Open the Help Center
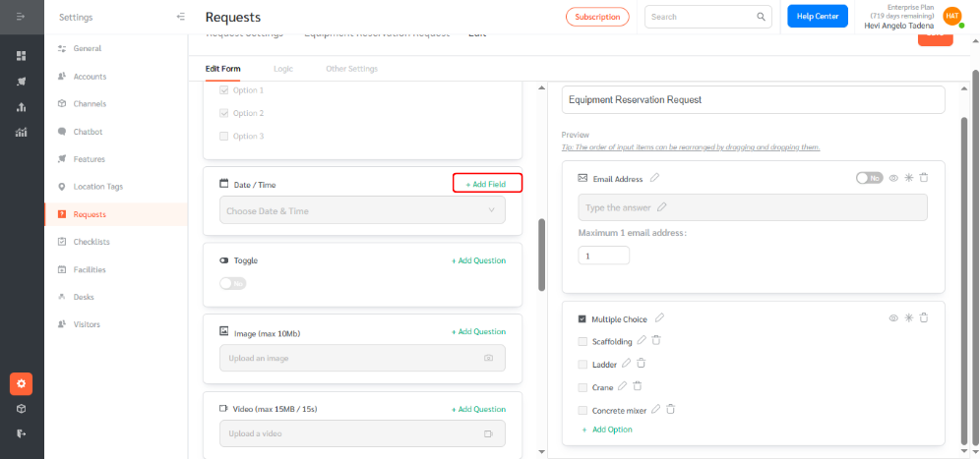The image size is (980, 459). pos(818,17)
